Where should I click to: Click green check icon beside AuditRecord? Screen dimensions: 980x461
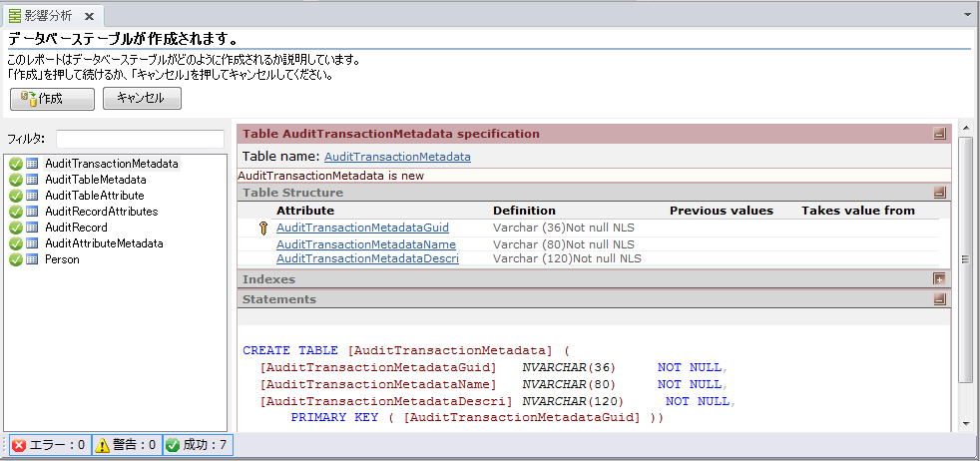(16, 228)
